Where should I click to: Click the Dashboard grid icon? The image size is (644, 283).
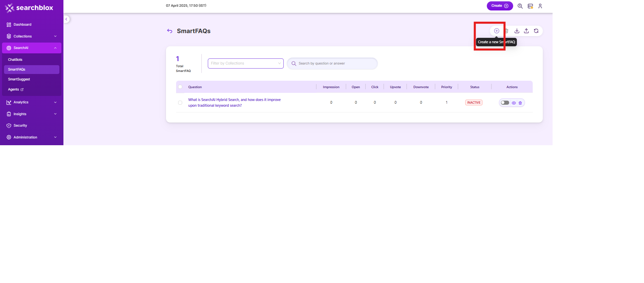(9, 25)
